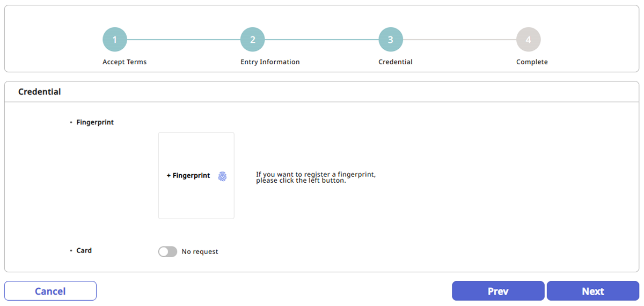Image resolution: width=644 pixels, height=306 pixels.
Task: Click the Cancel button
Action: click(x=50, y=291)
